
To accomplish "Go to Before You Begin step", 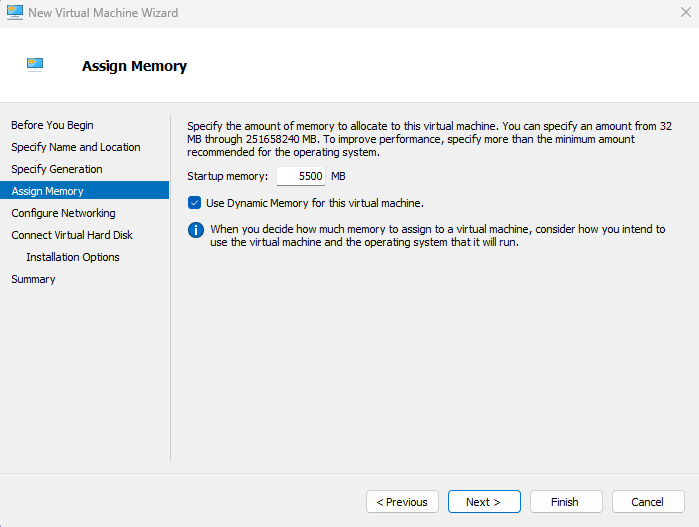I will pos(52,125).
